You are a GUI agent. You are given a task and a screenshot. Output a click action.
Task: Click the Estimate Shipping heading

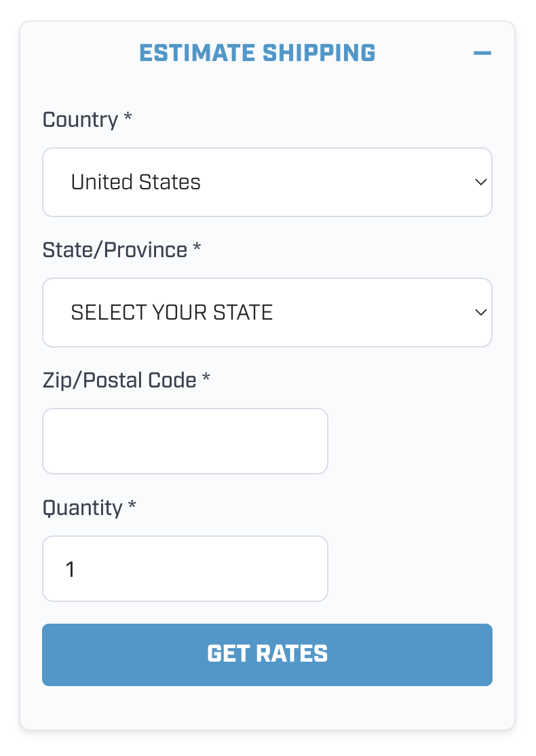click(257, 53)
